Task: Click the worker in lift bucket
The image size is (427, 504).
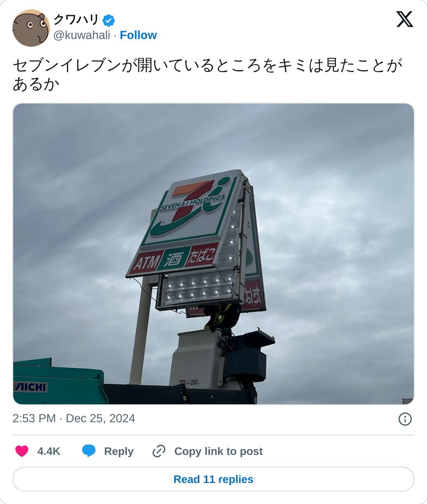Action: pos(222,316)
